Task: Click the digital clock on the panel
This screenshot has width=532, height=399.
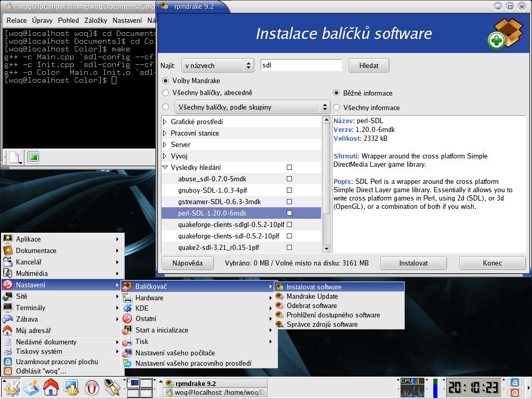Action: click(x=473, y=388)
